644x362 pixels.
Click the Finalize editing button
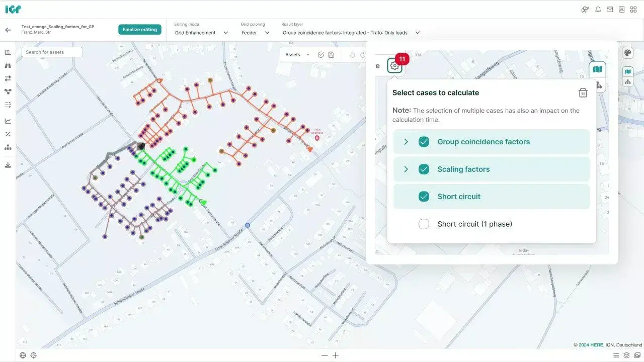coord(140,30)
